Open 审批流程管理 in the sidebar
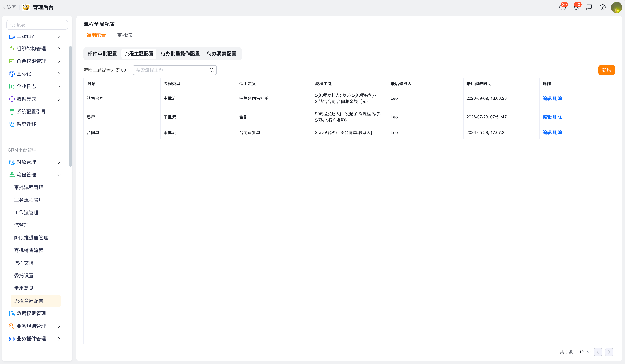 point(29,187)
